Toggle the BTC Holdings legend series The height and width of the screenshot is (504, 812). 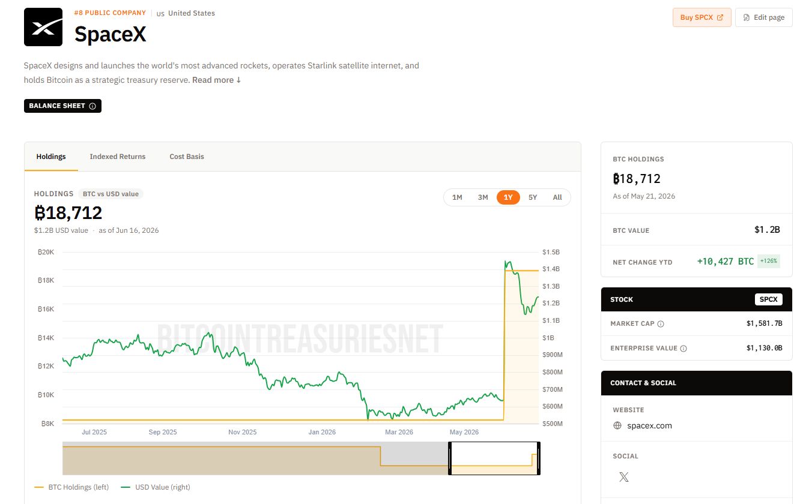click(x=71, y=487)
